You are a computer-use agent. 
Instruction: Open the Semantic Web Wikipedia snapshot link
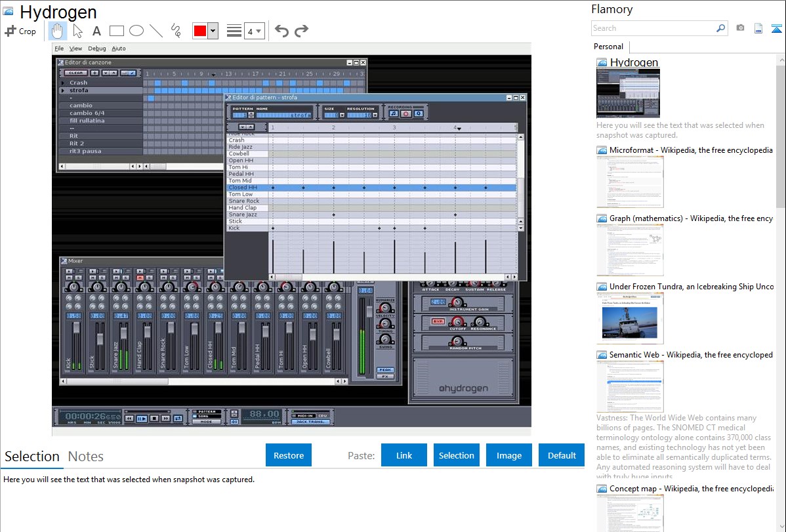(691, 355)
